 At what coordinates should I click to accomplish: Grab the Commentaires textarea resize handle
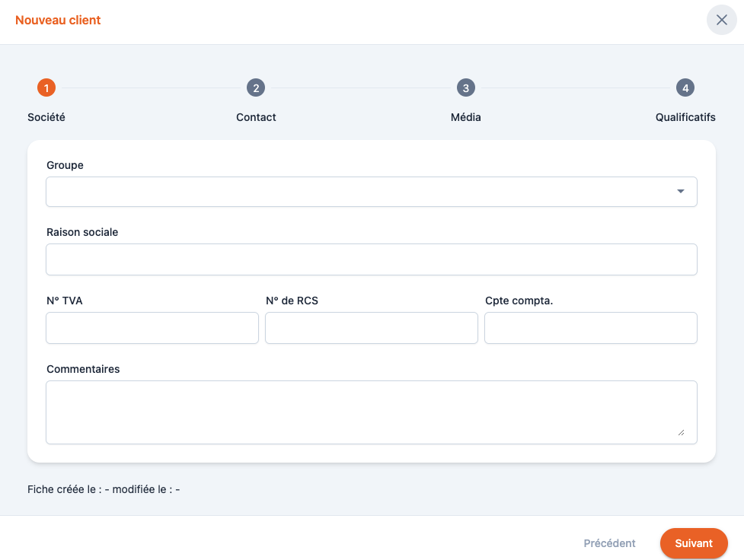681,432
